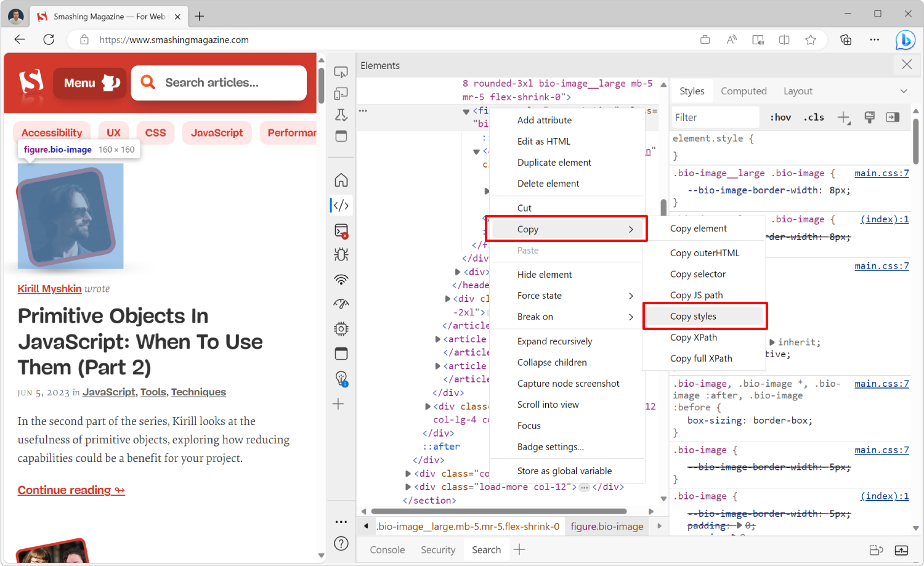Open the Kirill Myshkin author link
Screen dimensions: 924x566
49,288
